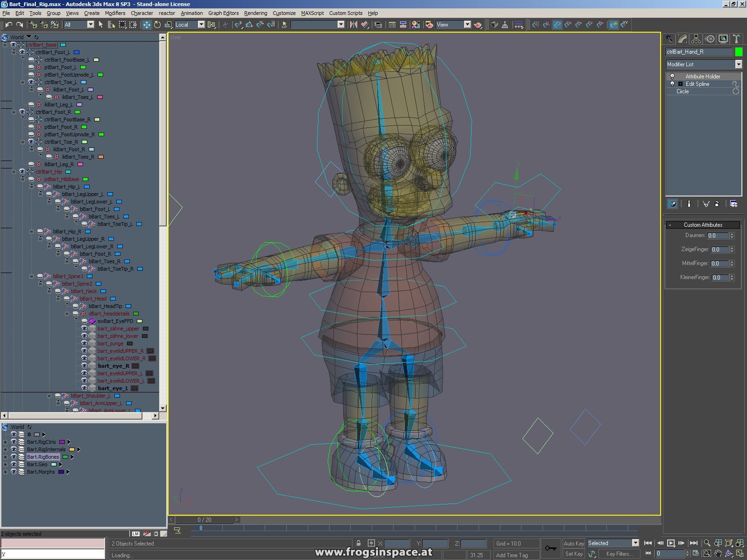
Task: Open the Create command panel tab
Action: point(669,39)
